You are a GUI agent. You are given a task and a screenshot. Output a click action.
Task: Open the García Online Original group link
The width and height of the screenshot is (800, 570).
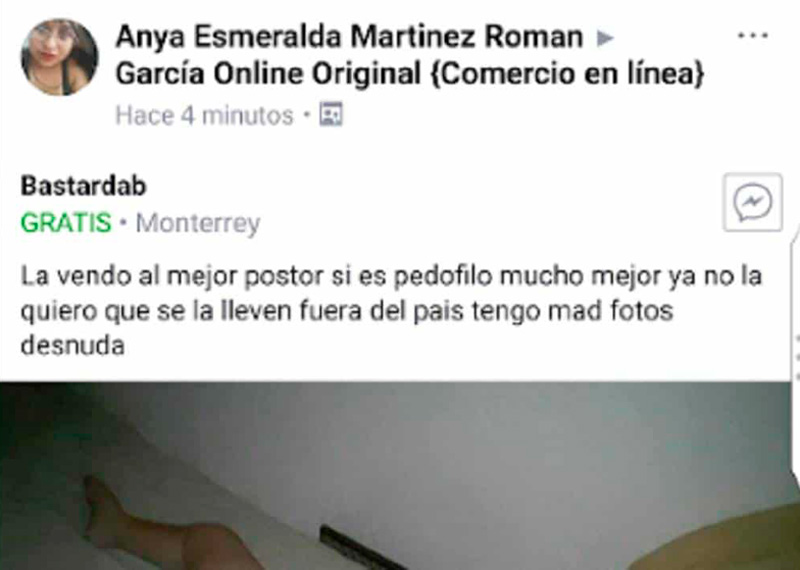268,74
